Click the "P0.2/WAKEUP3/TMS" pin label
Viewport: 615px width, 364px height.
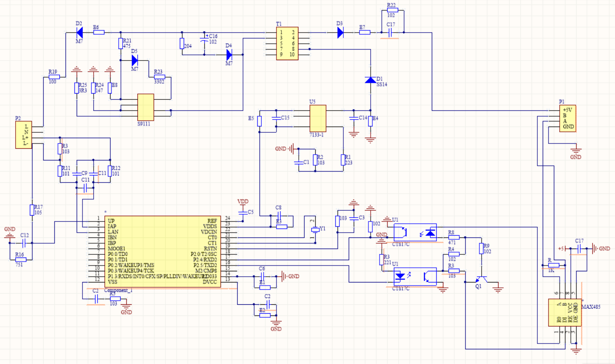pyautogui.click(x=130, y=265)
